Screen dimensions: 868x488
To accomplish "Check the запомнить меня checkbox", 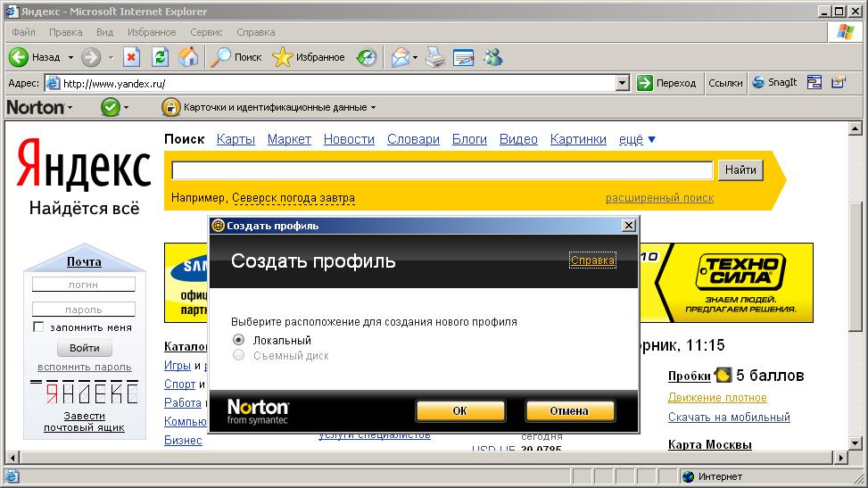I will 38,327.
